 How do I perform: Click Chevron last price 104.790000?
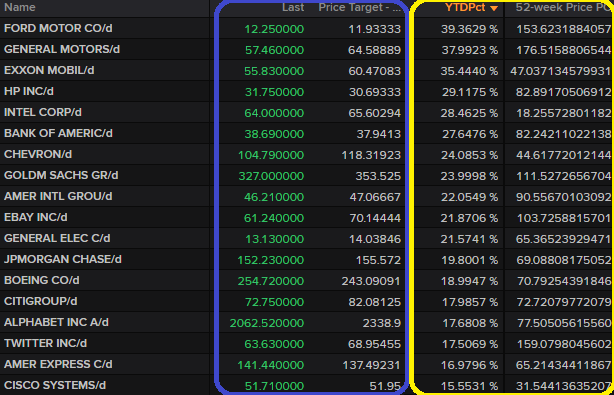[x=271, y=155]
